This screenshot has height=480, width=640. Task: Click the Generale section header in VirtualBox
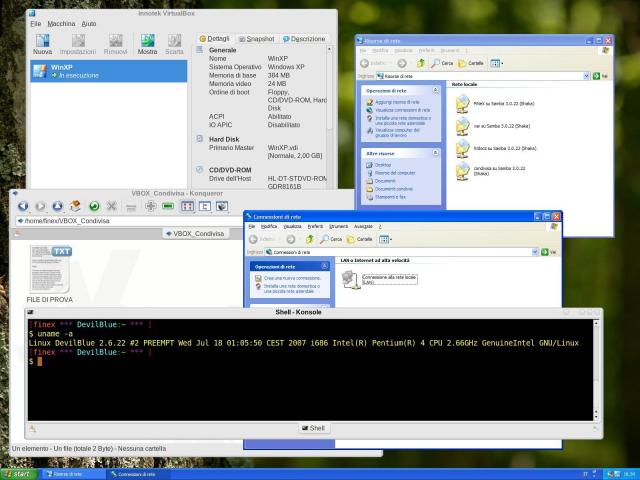click(x=222, y=50)
